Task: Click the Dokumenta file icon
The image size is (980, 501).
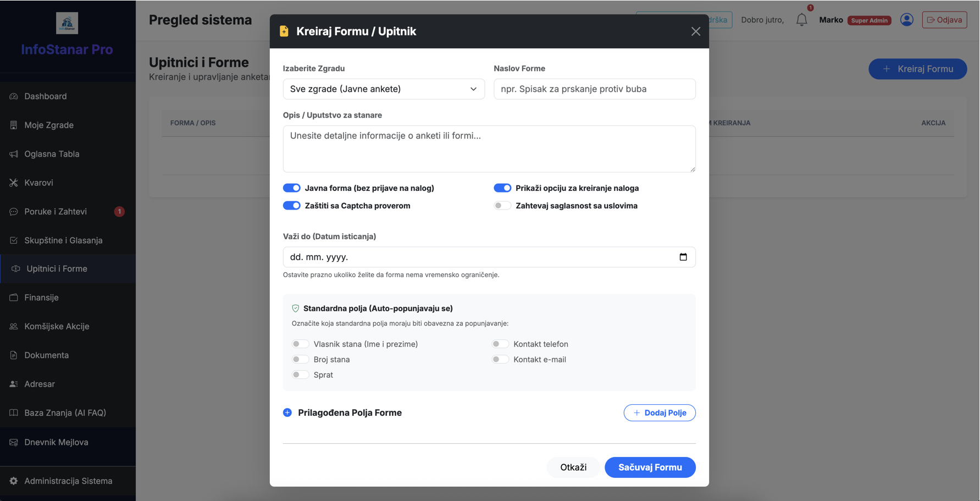Action: coord(14,355)
